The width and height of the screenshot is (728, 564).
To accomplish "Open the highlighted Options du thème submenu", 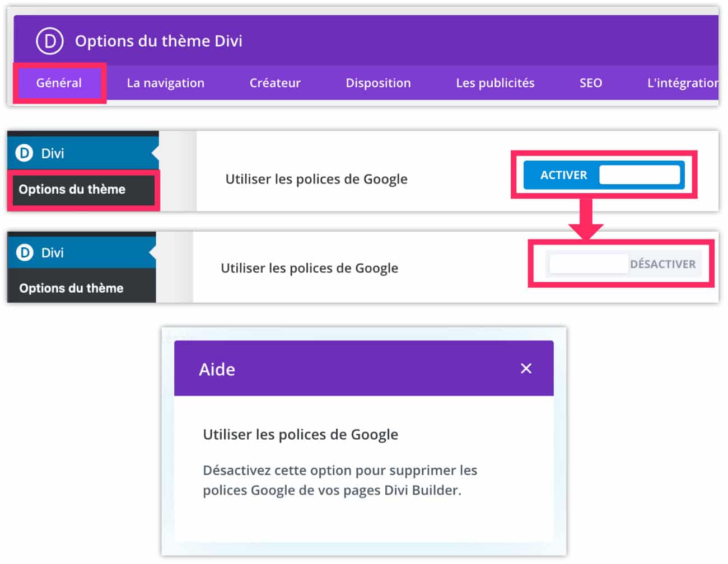I will point(83,189).
